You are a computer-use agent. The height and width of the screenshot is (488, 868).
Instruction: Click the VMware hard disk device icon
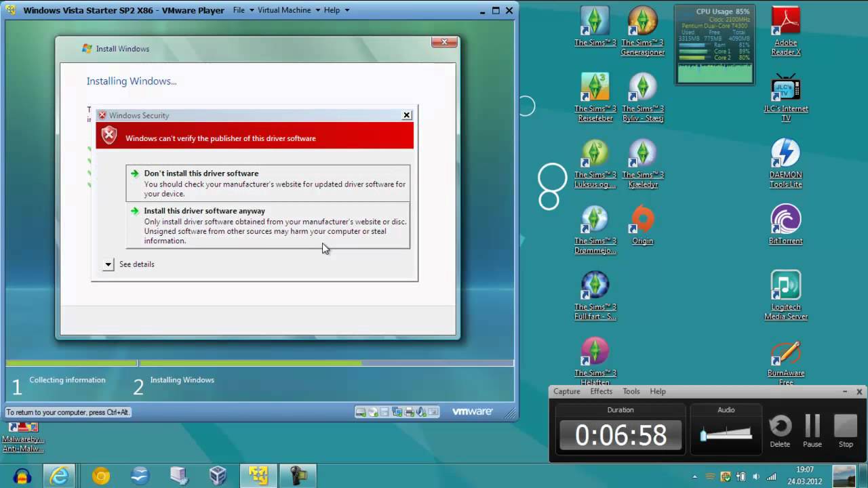(361, 411)
